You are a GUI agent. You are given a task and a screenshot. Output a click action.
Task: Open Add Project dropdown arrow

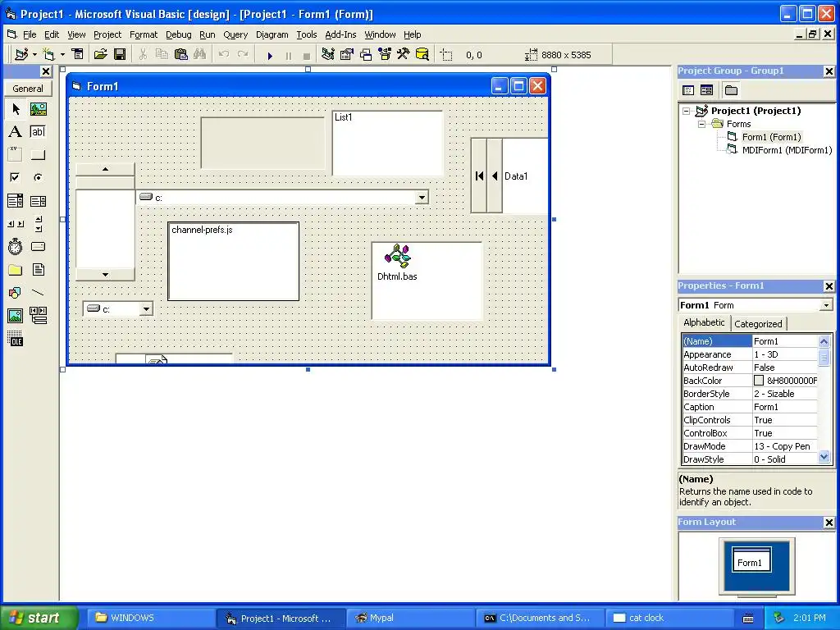click(34, 55)
